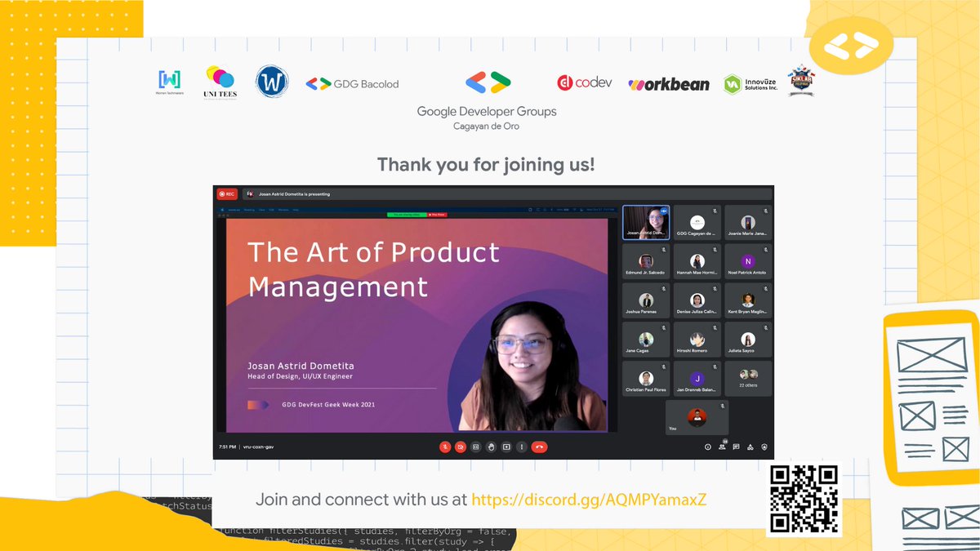The height and width of the screenshot is (551, 980).
Task: Click the codev sponsor logo
Action: pyautogui.click(x=585, y=82)
